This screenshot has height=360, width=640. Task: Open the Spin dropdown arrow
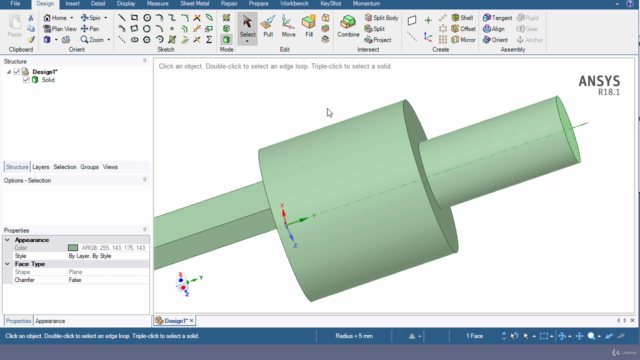click(x=106, y=18)
